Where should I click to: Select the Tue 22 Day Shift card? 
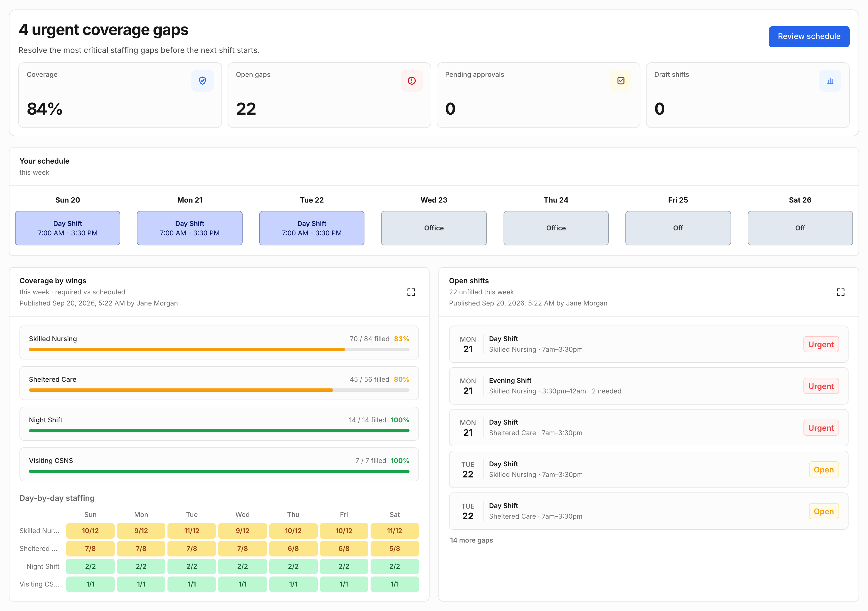(312, 228)
